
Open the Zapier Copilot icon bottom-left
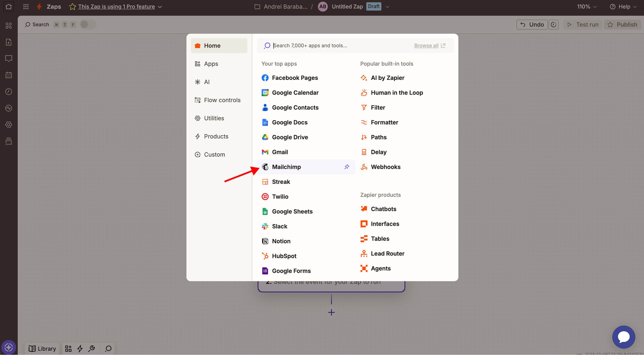click(x=9, y=347)
